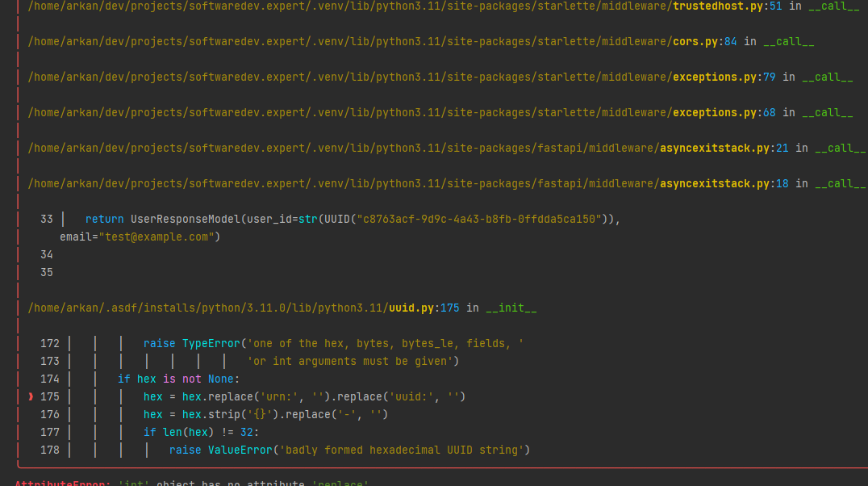Open the uuid.py:175 traceback path

244,308
